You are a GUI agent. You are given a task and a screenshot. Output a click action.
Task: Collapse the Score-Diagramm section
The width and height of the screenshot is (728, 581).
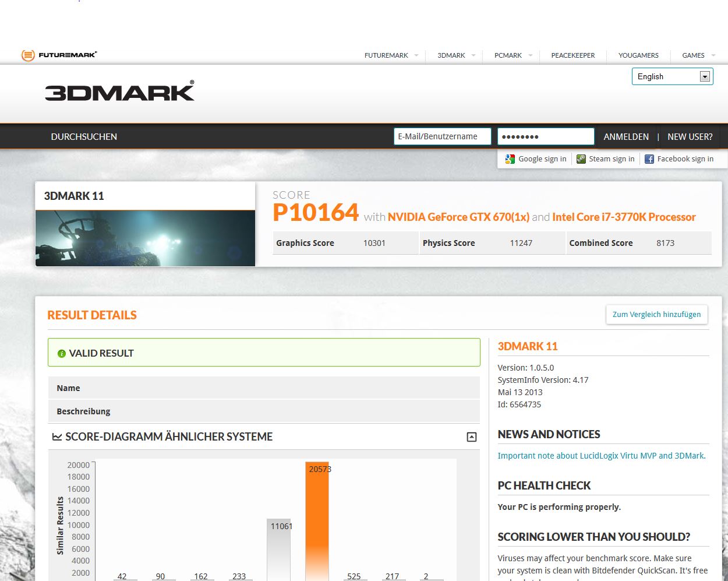[x=472, y=437]
